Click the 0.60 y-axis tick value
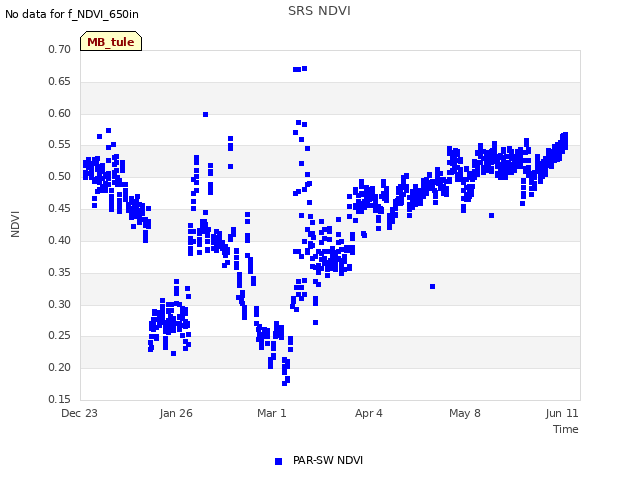This screenshot has height=480, width=640. coord(60,113)
